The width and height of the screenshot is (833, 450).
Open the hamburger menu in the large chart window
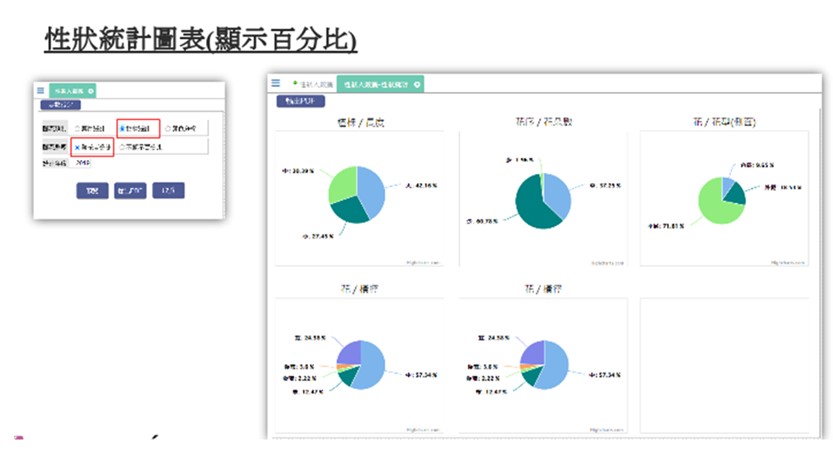276,83
